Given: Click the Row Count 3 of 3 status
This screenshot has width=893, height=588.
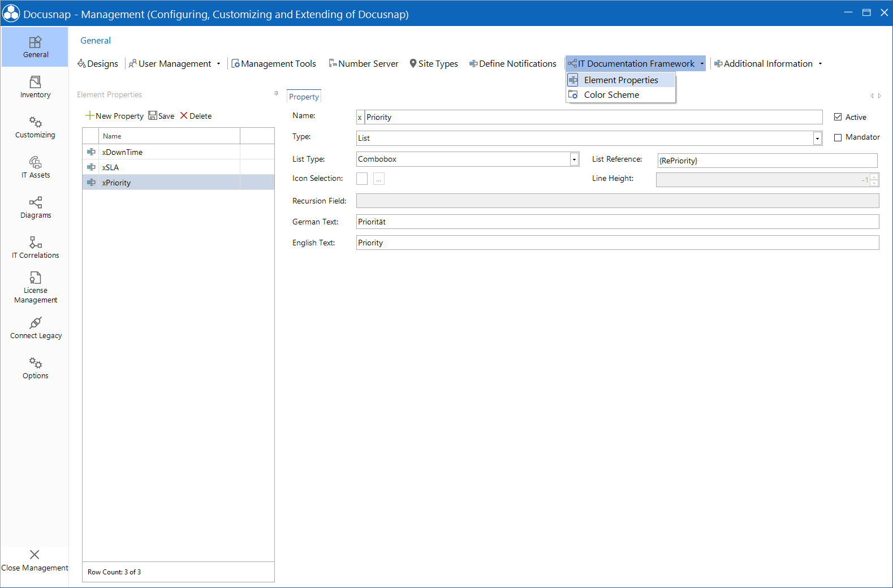Looking at the screenshot, I should (114, 572).
